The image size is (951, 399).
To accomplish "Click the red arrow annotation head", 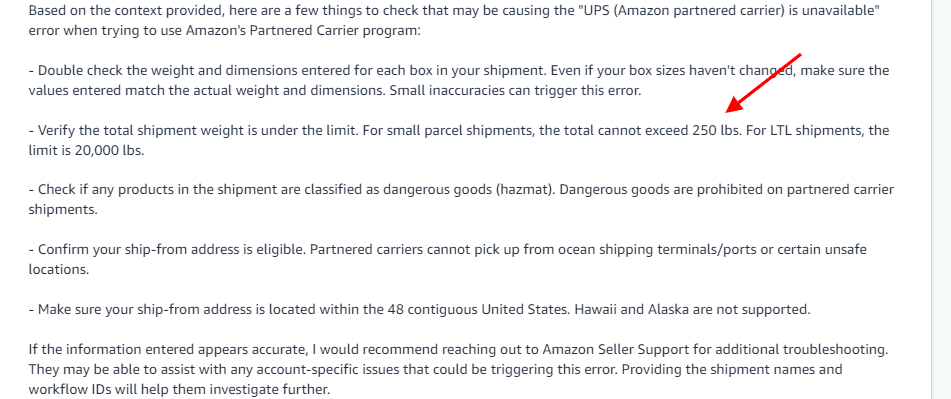I will point(734,106).
